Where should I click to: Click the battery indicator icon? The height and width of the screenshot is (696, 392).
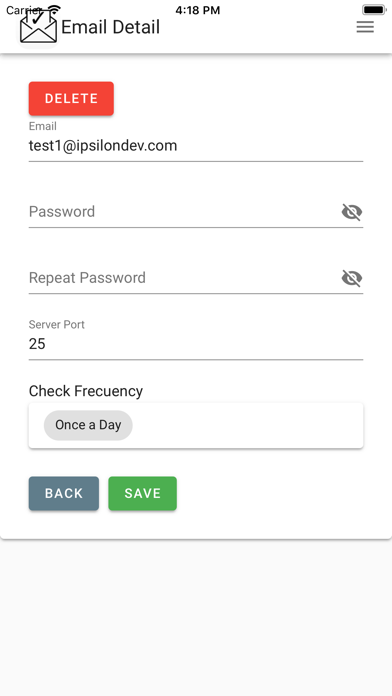[374, 10]
